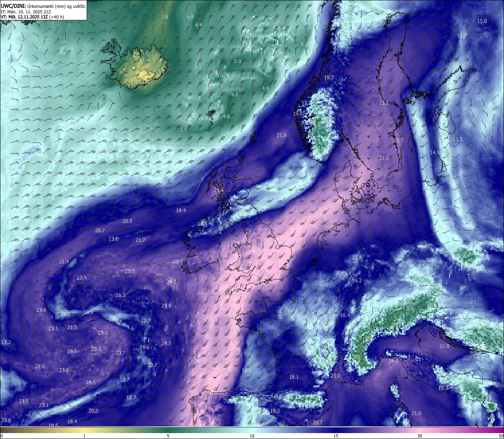Screen dimensions: 504x439
Task: Pick the 23.0 value label
Action: click(6, 420)
